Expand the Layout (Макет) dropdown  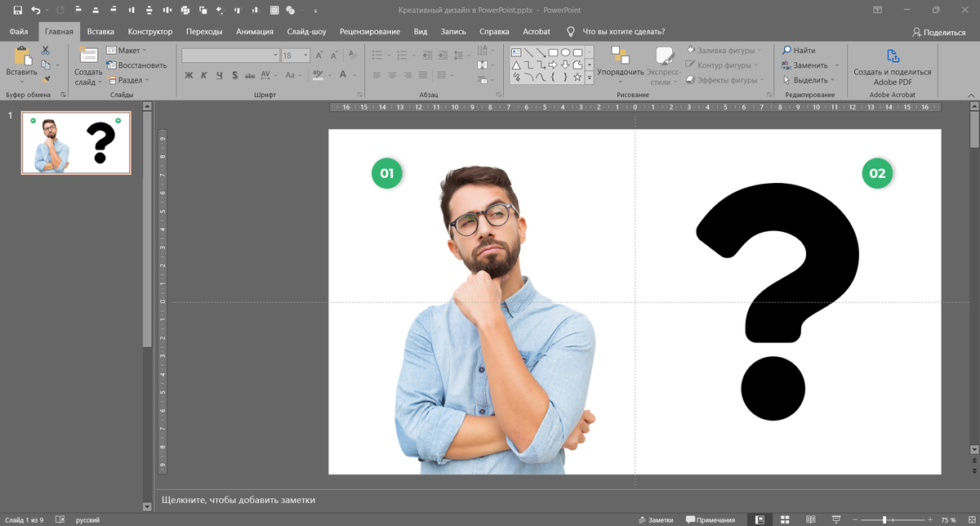pyautogui.click(x=127, y=50)
